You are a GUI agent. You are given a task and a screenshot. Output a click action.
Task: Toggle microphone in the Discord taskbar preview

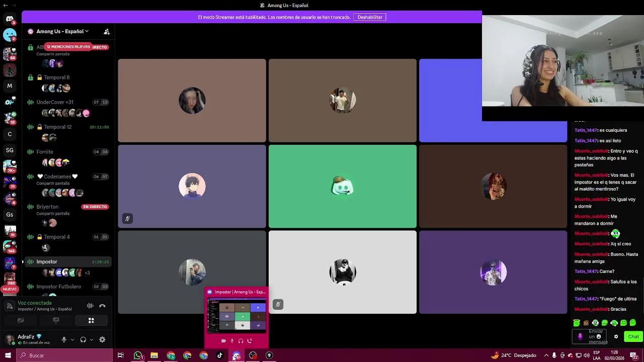click(x=232, y=341)
